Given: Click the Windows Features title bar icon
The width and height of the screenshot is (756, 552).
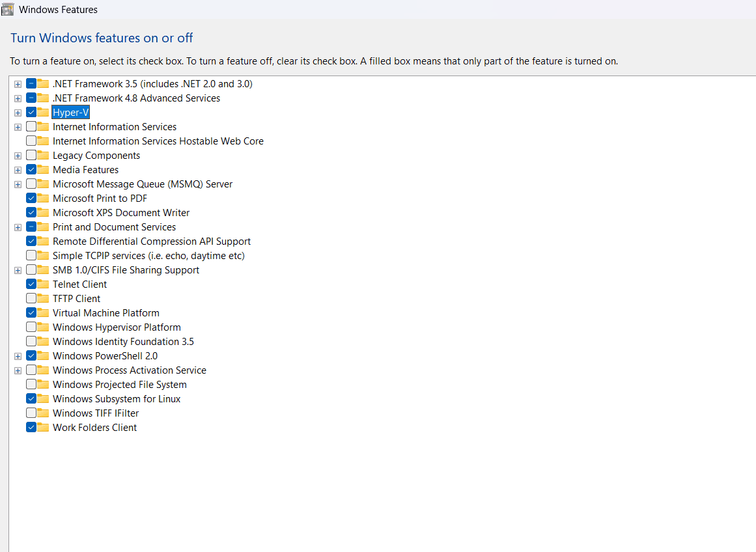Looking at the screenshot, I should [x=8, y=9].
